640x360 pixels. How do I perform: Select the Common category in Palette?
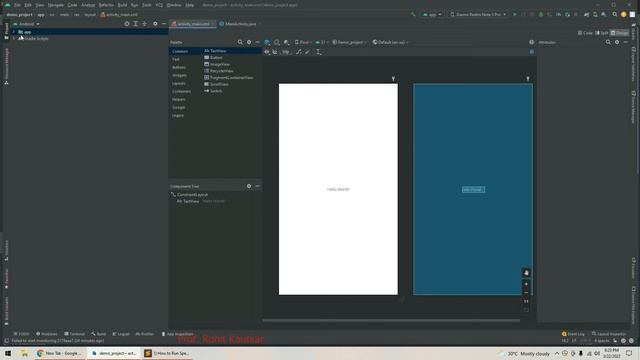[180, 51]
